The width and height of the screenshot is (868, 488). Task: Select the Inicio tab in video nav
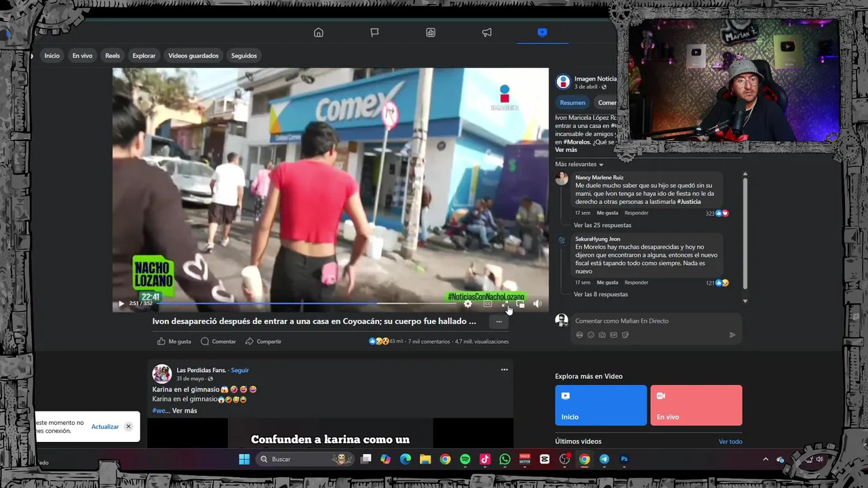pyautogui.click(x=52, y=56)
